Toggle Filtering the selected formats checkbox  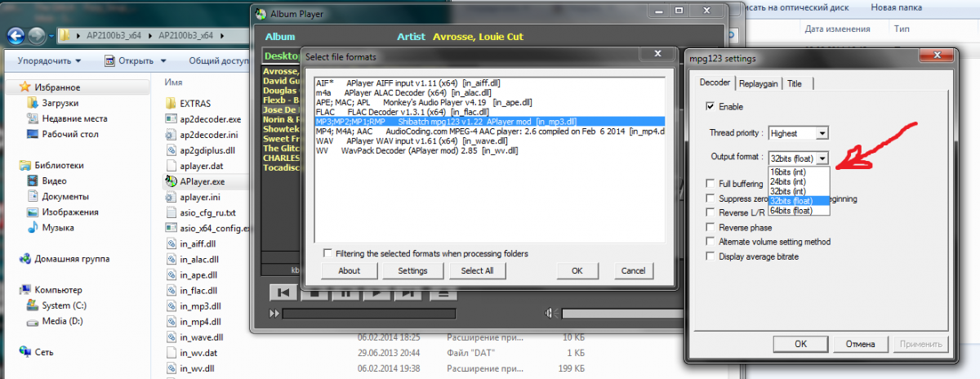click(328, 253)
